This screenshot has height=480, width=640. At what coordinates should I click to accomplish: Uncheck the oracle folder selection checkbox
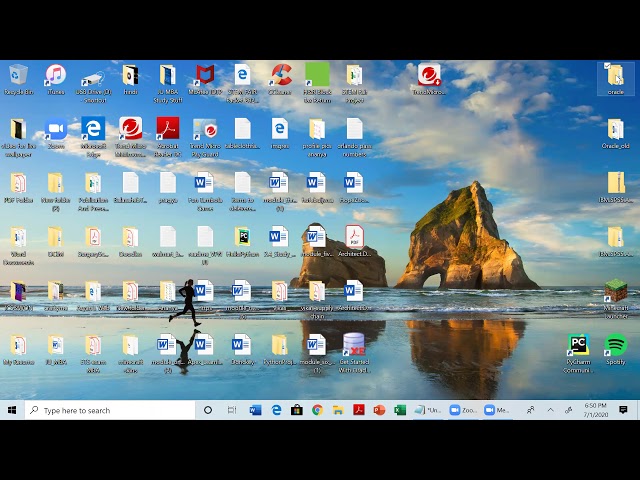point(607,66)
